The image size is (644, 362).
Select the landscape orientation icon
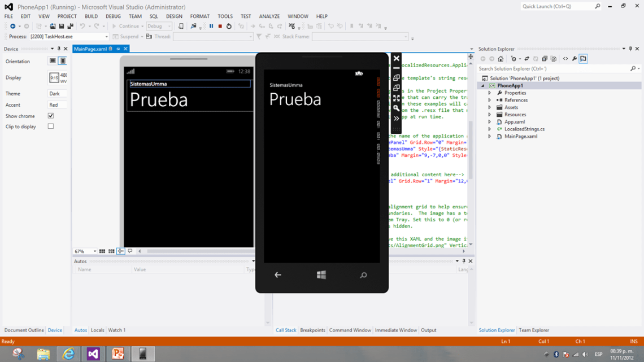pos(51,61)
